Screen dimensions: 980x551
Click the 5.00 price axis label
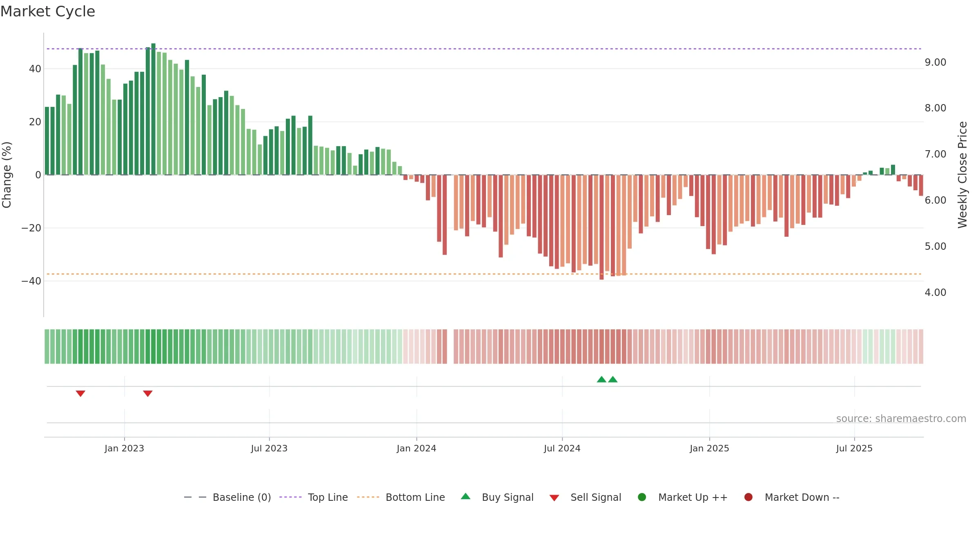(x=935, y=247)
